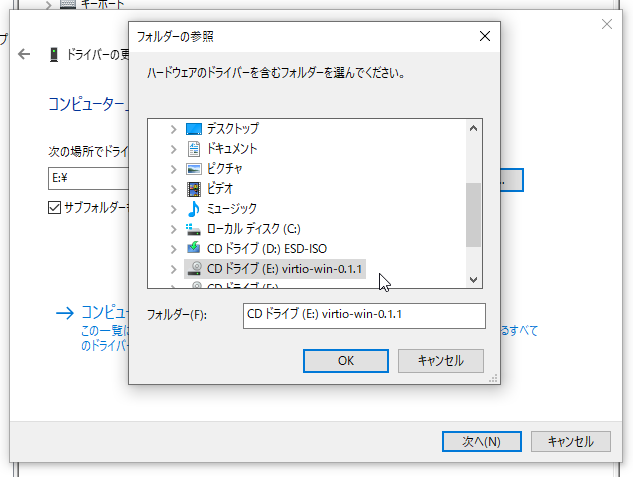Expand the デスクトップ tree node
The image size is (633, 477).
coord(174,129)
